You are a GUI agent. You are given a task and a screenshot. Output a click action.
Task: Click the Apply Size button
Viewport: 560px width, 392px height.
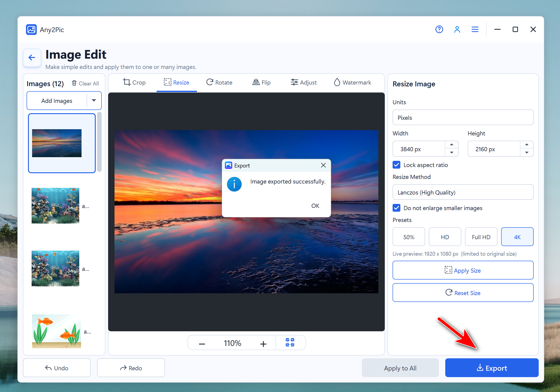tap(463, 270)
